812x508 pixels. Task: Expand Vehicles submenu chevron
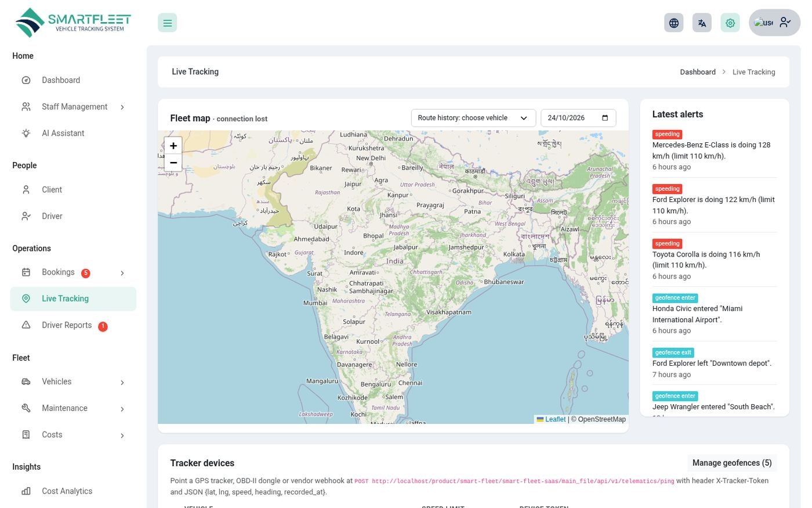pos(122,383)
